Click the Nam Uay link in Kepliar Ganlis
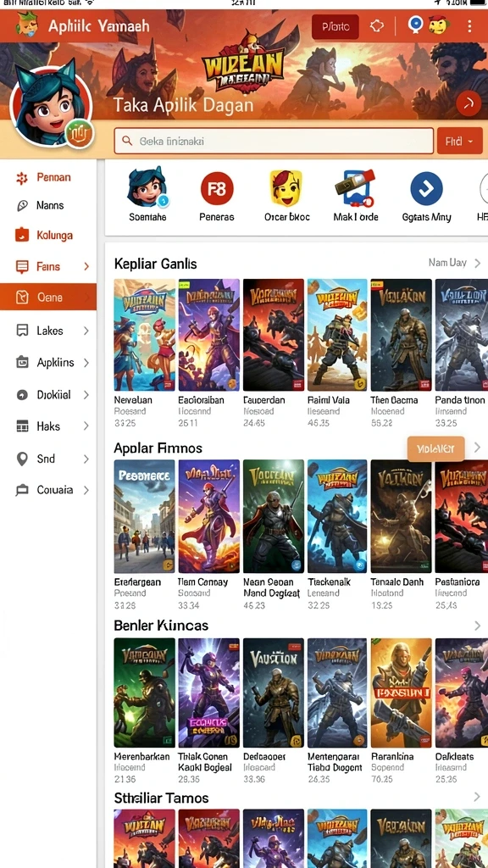The image size is (488, 868). click(x=447, y=263)
